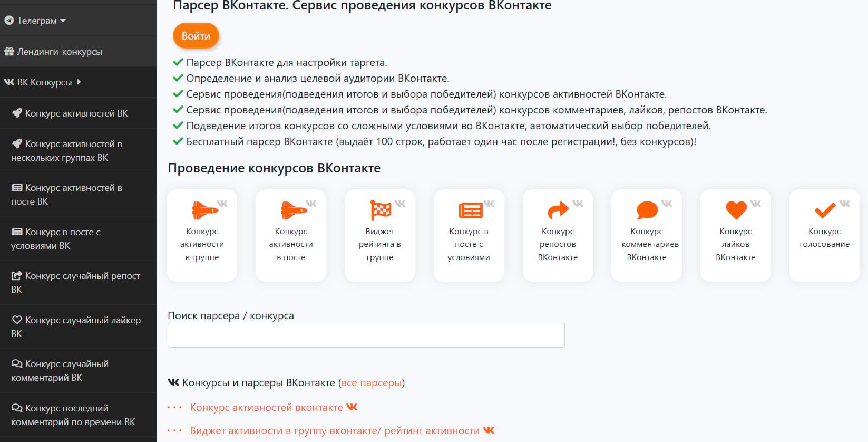This screenshot has width=868, height=442.
Task: Click list icon of Конкурс активностей в посте ВК
Action: 17,188
